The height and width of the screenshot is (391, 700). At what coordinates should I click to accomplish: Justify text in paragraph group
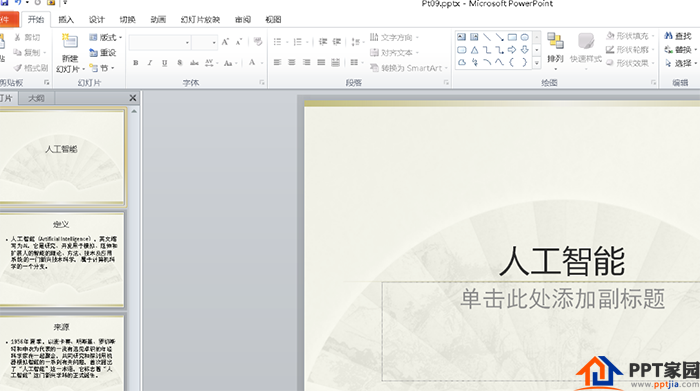pos(321,62)
